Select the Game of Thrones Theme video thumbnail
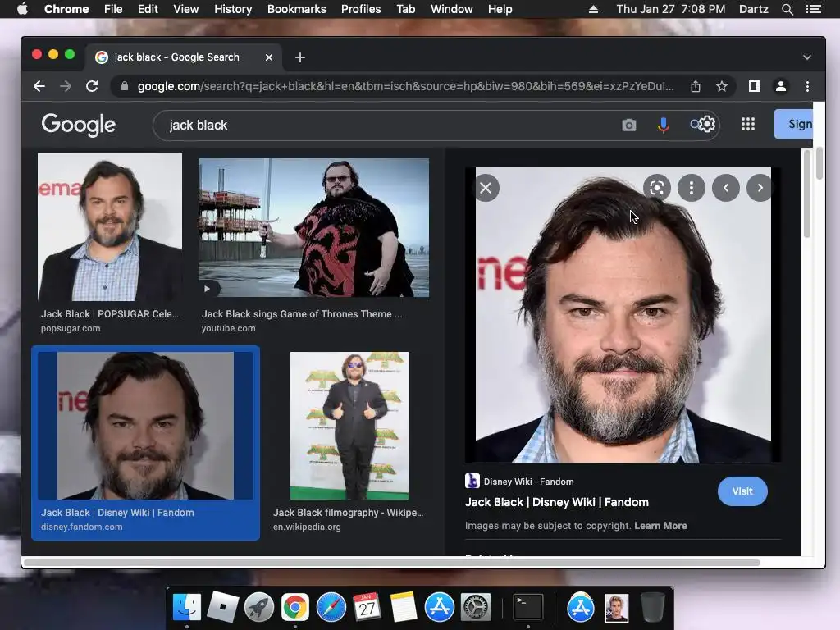 click(x=313, y=227)
